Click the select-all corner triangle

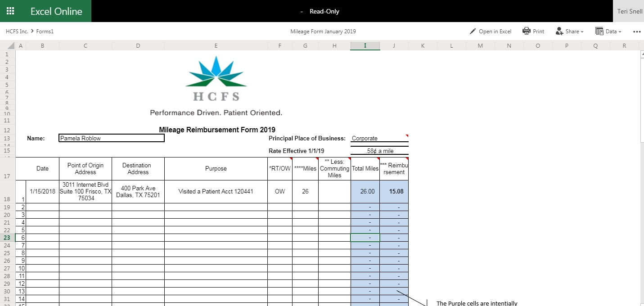point(11,46)
